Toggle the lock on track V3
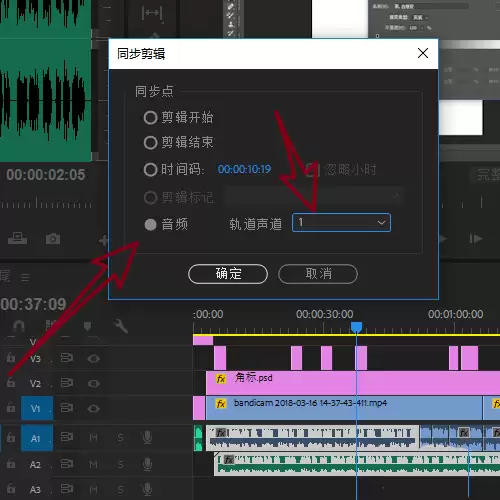500x500 pixels. (x=11, y=358)
